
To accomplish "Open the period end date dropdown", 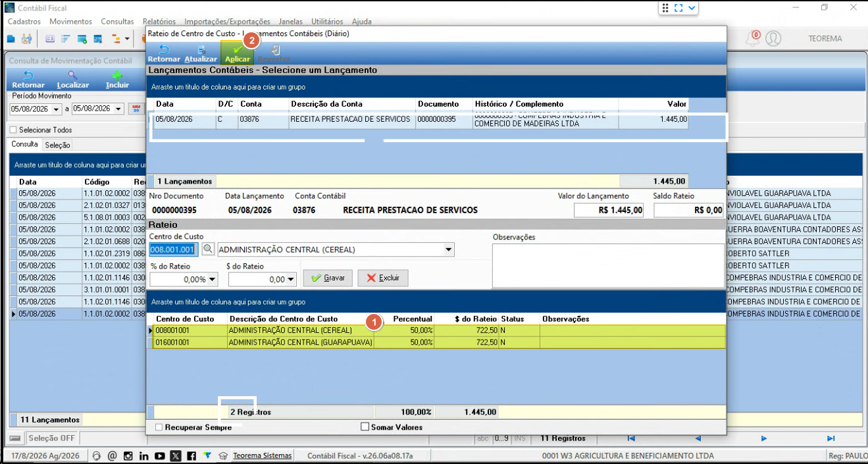I will coord(118,109).
